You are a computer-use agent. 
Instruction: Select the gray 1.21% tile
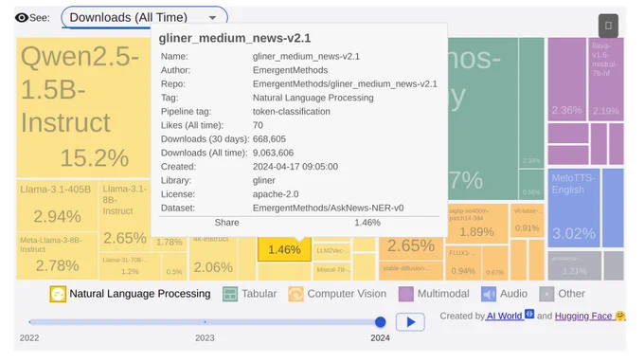pos(575,265)
